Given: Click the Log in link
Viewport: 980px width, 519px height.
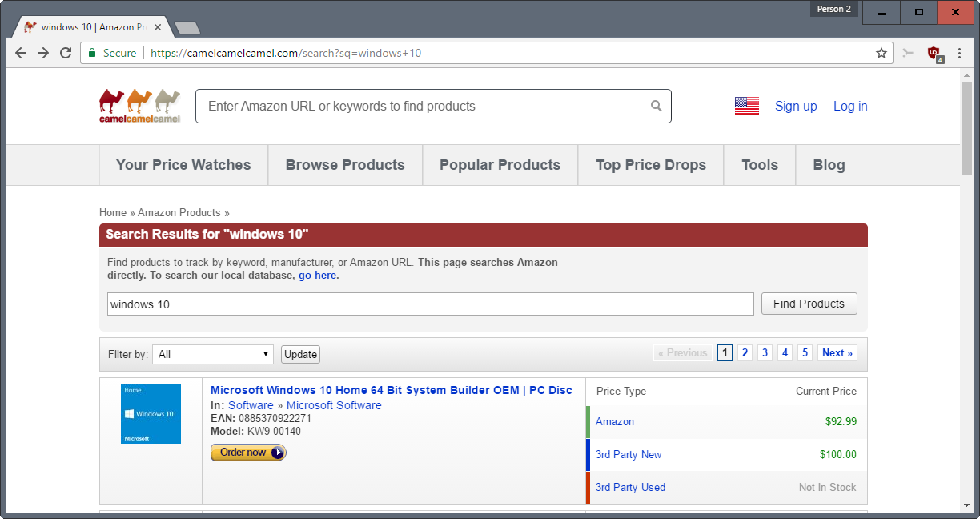Looking at the screenshot, I should click(850, 106).
